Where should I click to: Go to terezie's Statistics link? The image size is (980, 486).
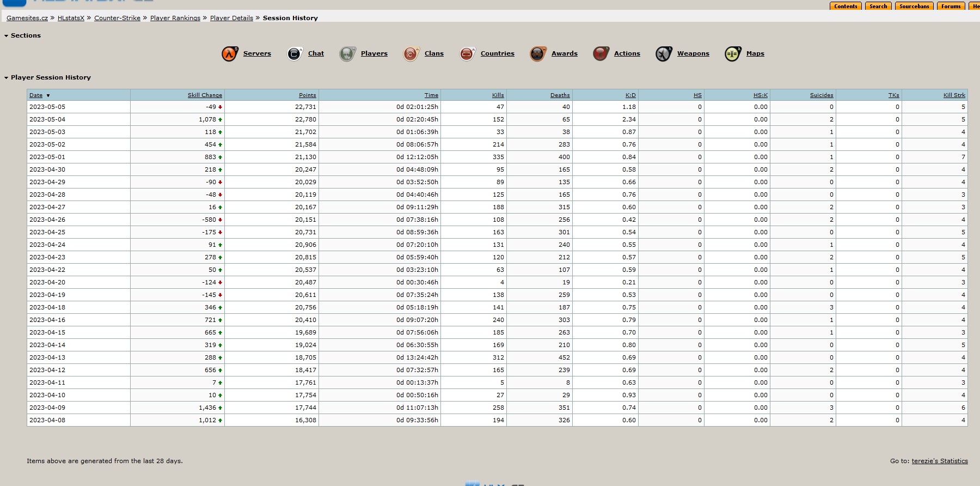click(x=940, y=461)
